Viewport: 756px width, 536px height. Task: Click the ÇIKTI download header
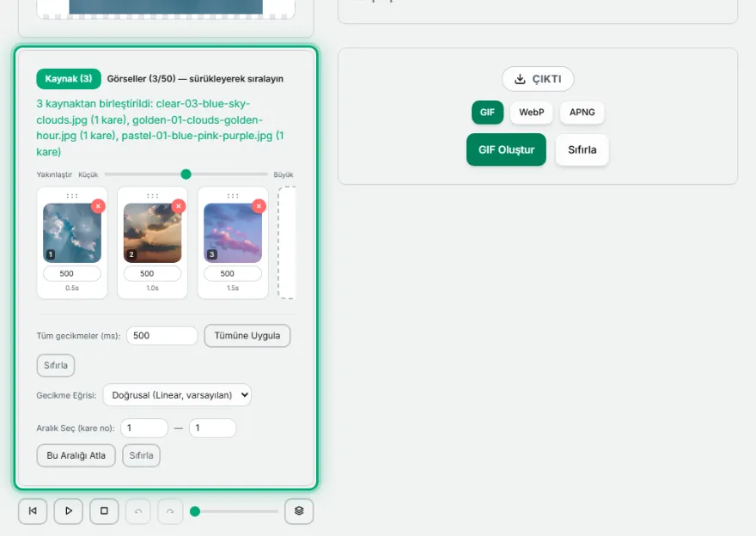pos(538,79)
